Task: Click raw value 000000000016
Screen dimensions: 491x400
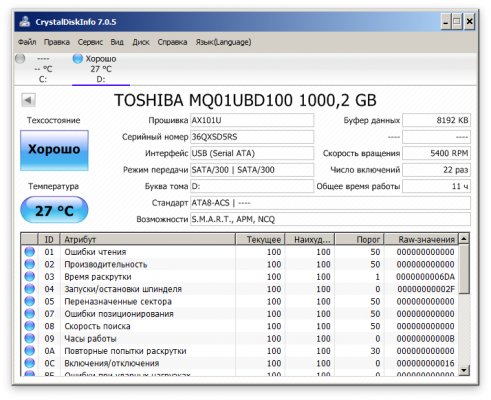Action: [x=425, y=363]
